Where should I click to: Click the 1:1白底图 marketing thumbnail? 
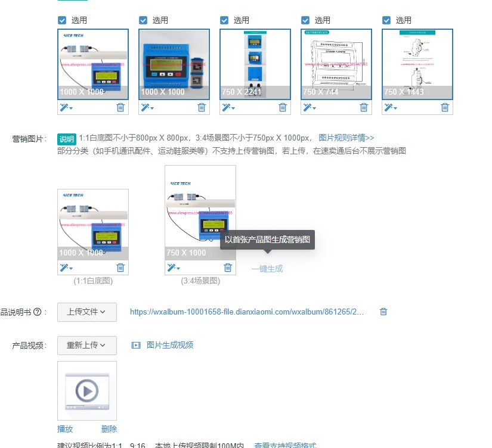(93, 225)
